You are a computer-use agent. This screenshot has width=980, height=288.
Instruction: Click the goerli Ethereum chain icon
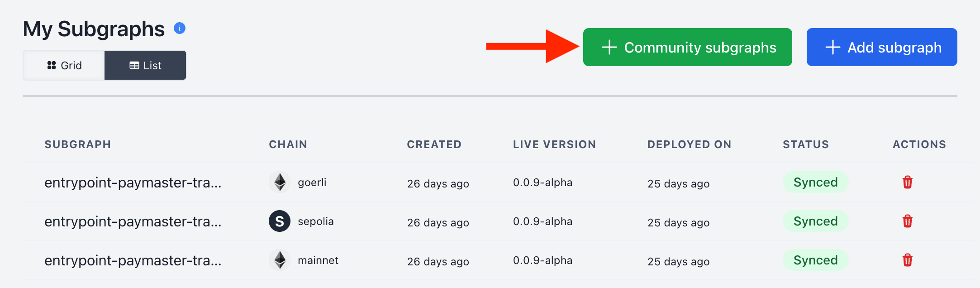[280, 182]
